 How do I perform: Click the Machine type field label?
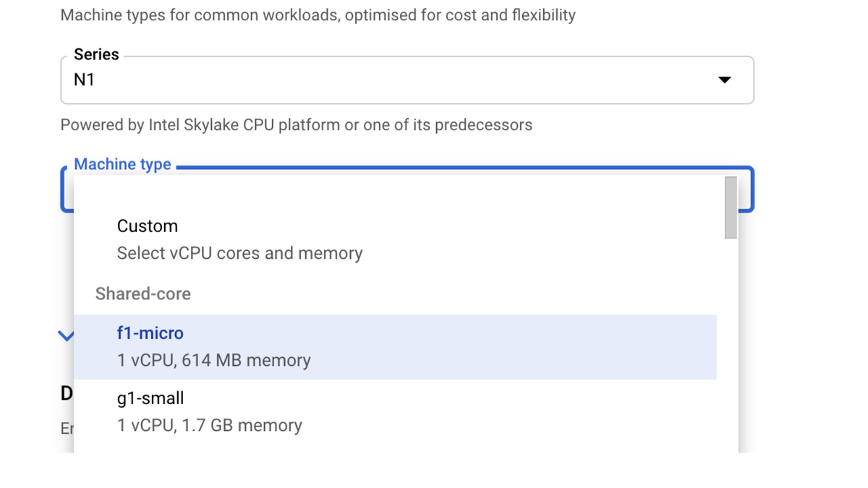122,164
